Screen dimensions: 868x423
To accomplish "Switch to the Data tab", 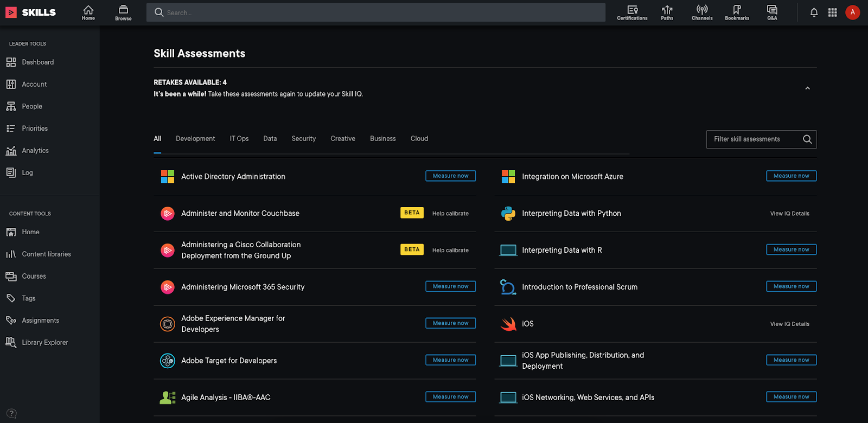I will [x=270, y=139].
